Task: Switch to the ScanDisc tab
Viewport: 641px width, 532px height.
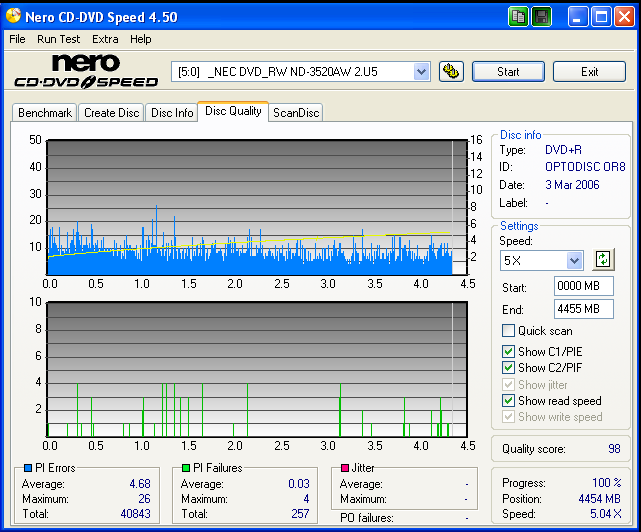Action: click(296, 112)
